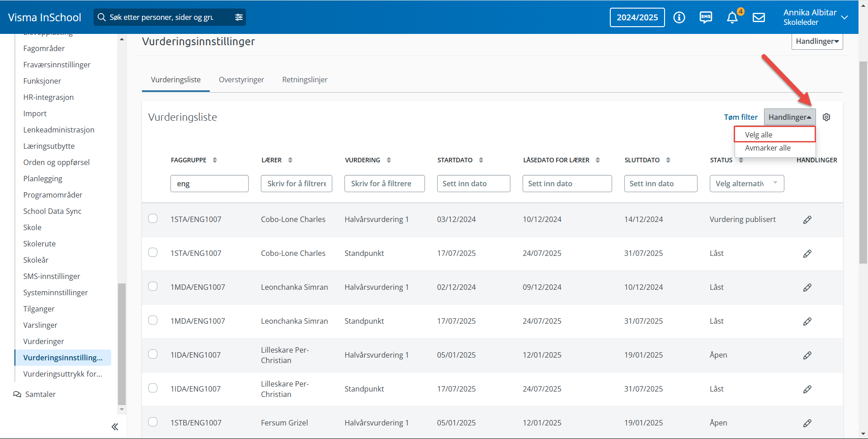
Task: Click the information circle icon
Action: [x=679, y=18]
